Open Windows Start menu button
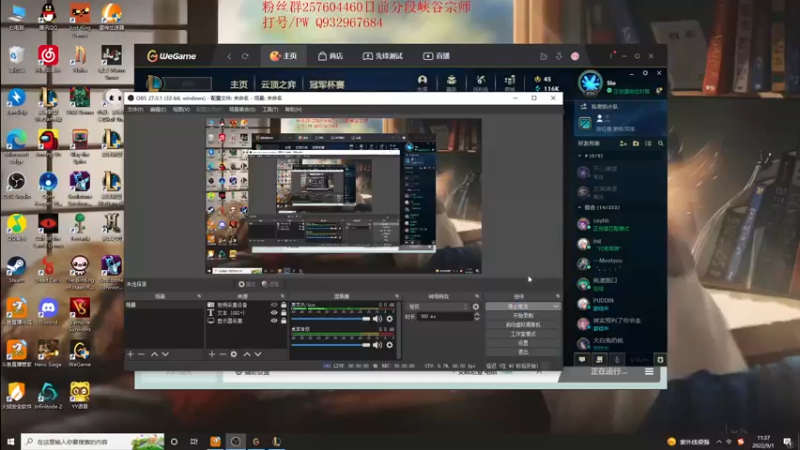This screenshot has height=450, width=800. pyautogui.click(x=10, y=442)
